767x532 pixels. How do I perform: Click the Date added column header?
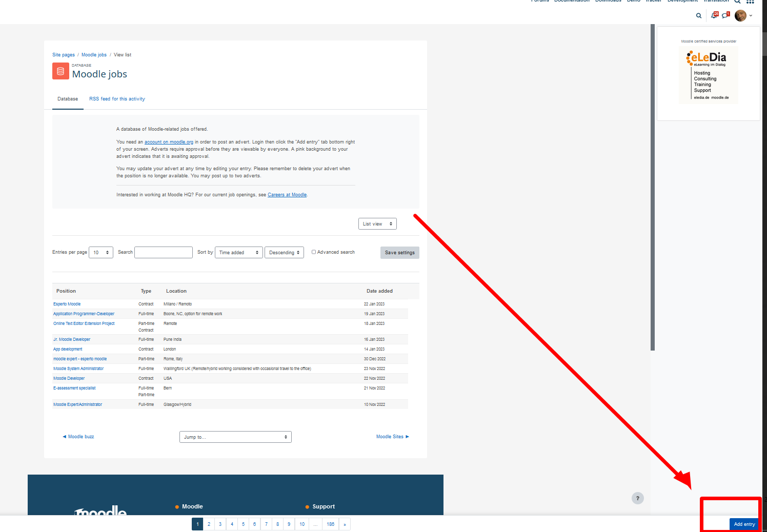pyautogui.click(x=379, y=291)
